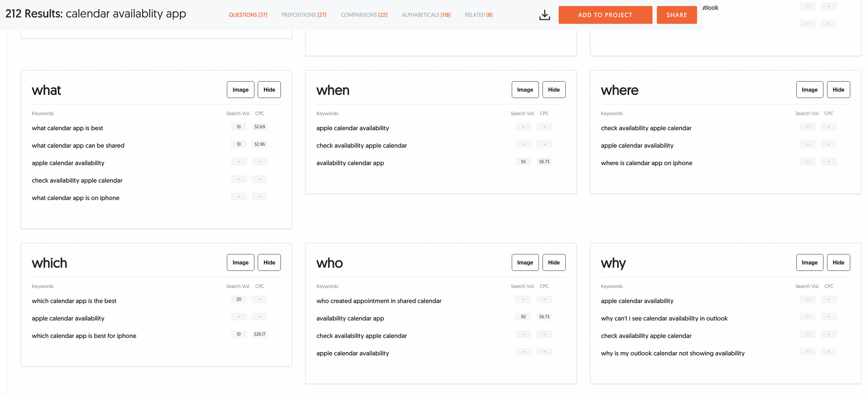
Task: Switch to Prepositions (27) tab
Action: point(304,15)
